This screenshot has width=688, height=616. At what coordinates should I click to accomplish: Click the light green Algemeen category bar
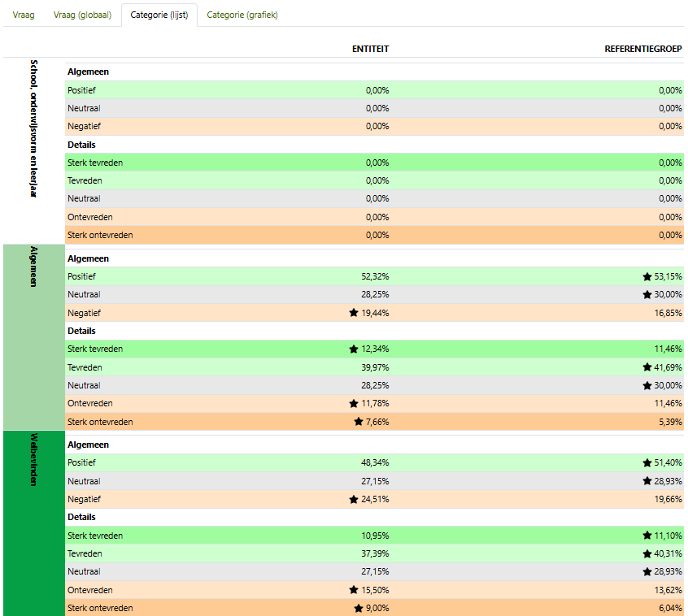(33, 336)
